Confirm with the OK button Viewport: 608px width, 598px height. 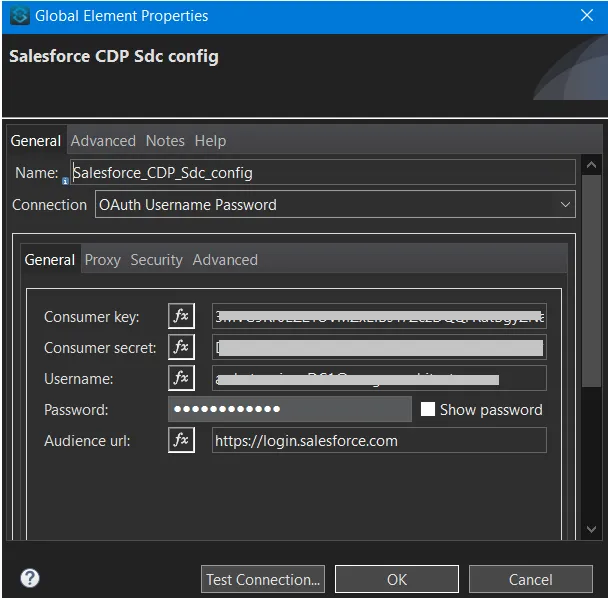(397, 579)
